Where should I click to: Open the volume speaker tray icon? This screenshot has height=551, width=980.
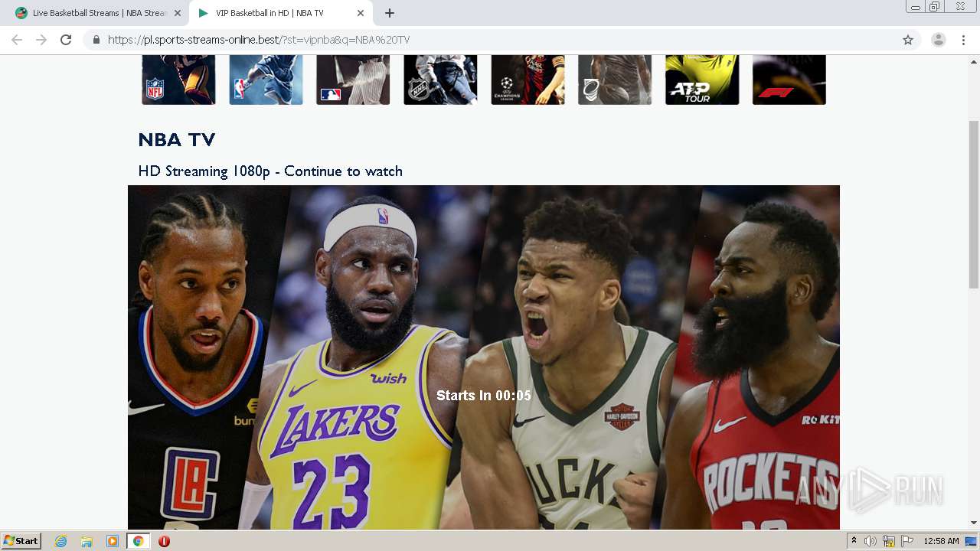pyautogui.click(x=871, y=541)
